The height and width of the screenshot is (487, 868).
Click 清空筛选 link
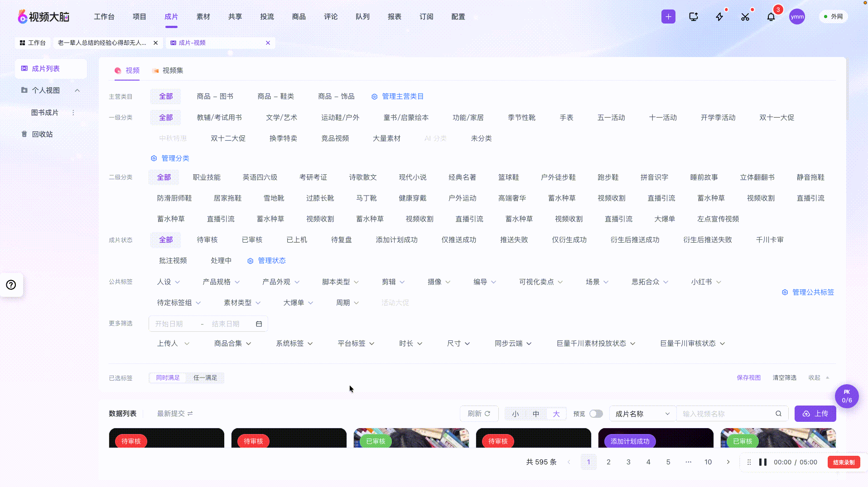784,377
